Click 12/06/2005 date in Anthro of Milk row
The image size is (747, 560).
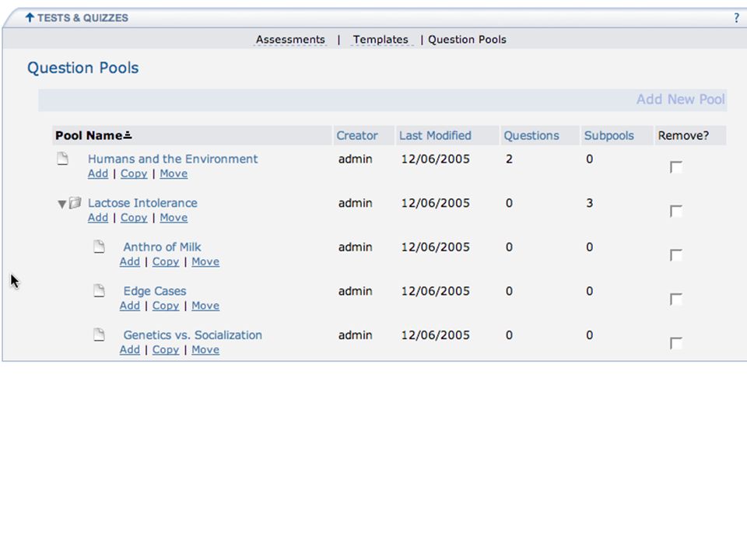click(x=436, y=247)
